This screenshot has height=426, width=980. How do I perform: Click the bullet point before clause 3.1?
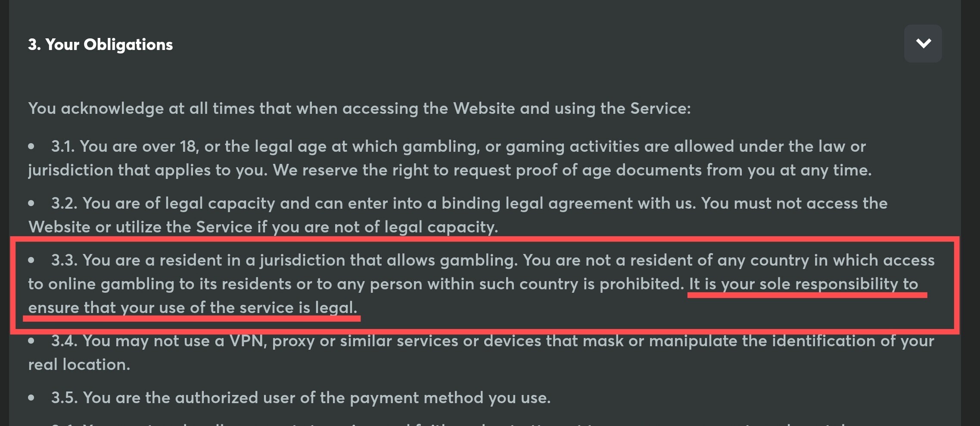pyautogui.click(x=31, y=147)
